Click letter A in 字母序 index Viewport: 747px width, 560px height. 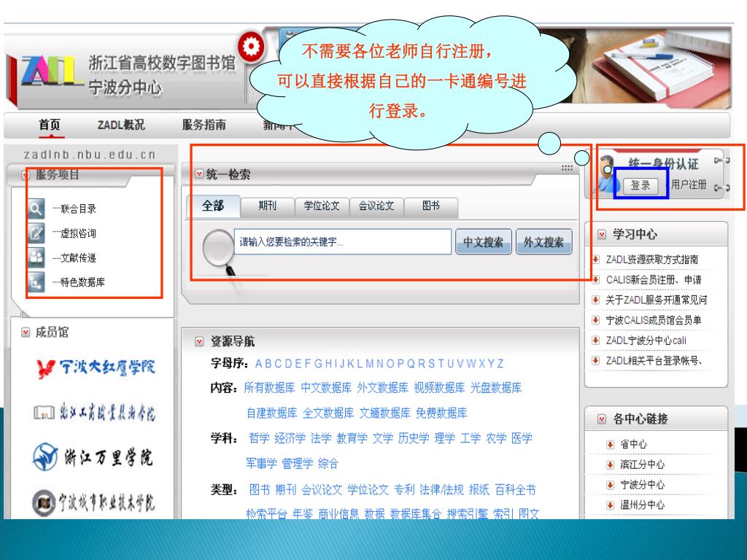pos(259,364)
